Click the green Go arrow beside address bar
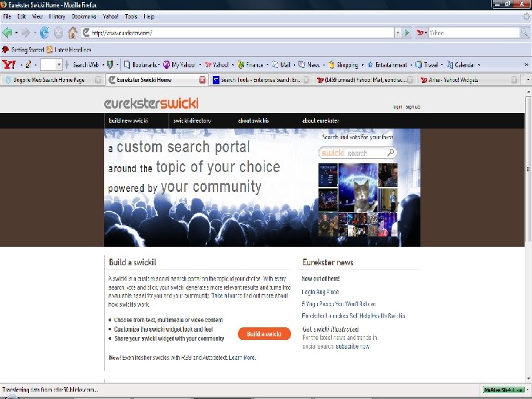The image size is (532, 399). pyautogui.click(x=406, y=33)
